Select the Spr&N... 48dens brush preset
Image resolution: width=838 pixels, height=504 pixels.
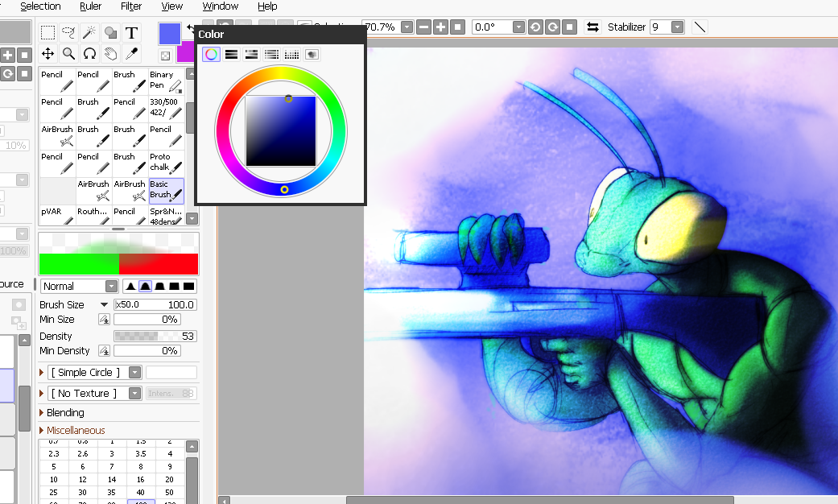coord(166,215)
